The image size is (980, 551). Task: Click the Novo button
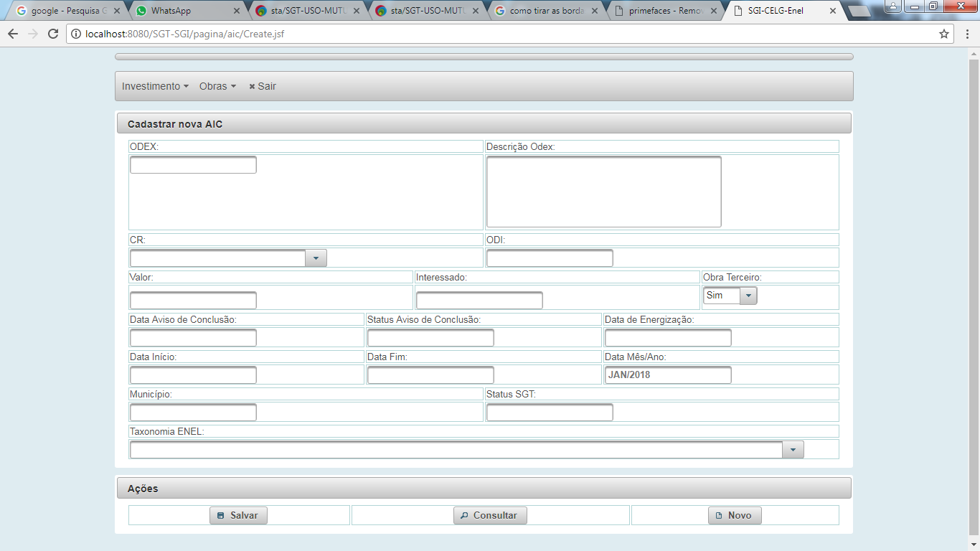(x=735, y=515)
